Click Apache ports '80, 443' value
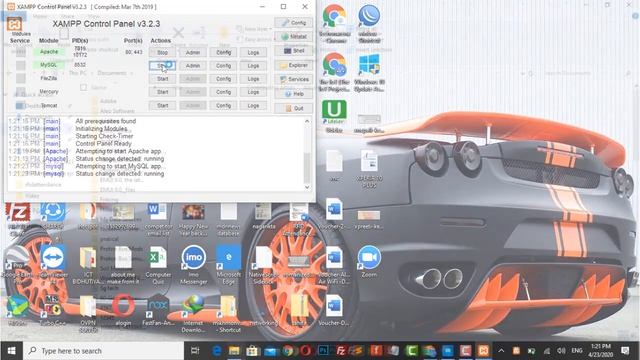 134,52
